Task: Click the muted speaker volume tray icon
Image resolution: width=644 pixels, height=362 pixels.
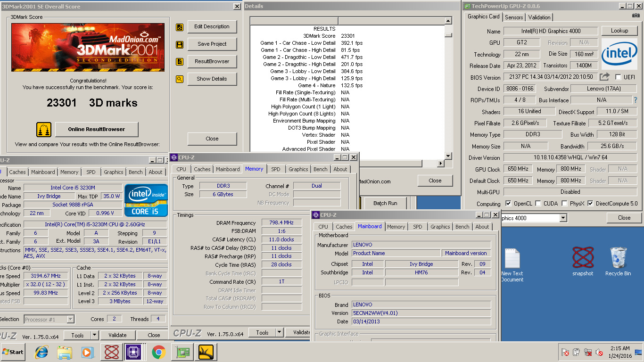Action: pos(599,352)
